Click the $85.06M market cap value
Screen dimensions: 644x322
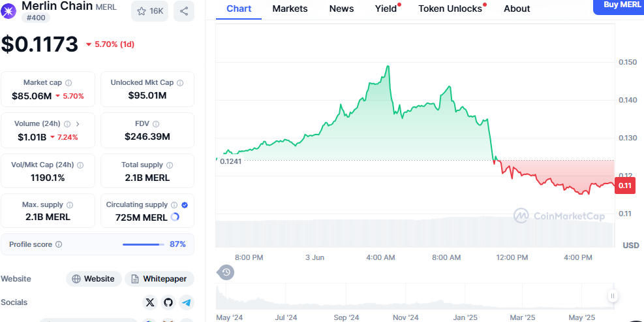pyautogui.click(x=31, y=96)
